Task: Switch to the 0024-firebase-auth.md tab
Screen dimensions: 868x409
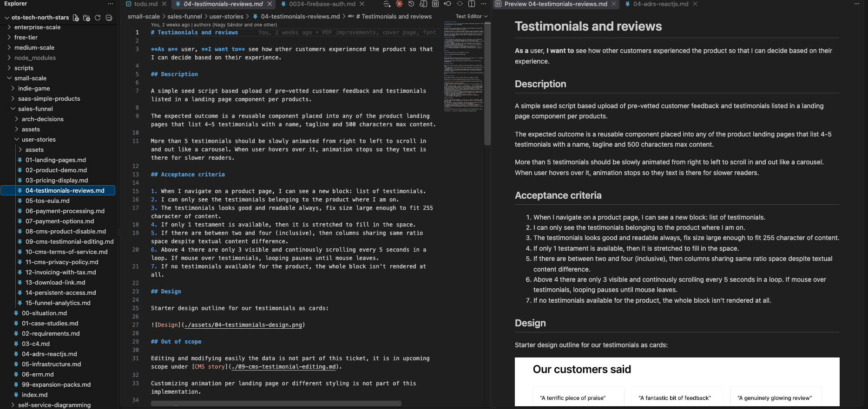Action: coord(322,4)
